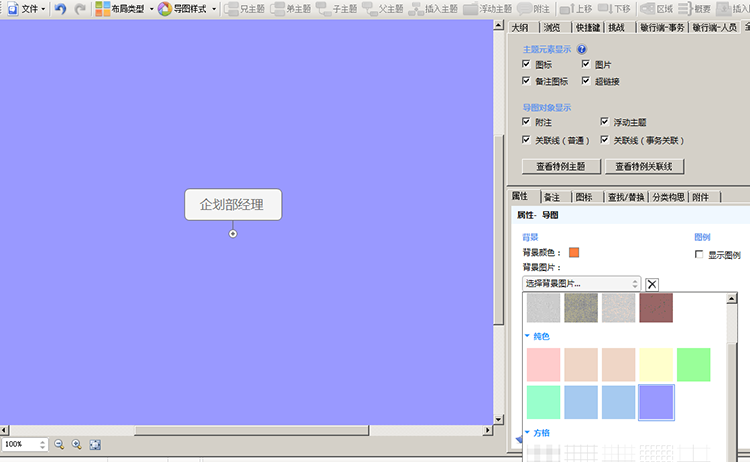The image size is (750, 462).
Task: Click the plus handle below 企划部经理
Action: [x=233, y=234]
